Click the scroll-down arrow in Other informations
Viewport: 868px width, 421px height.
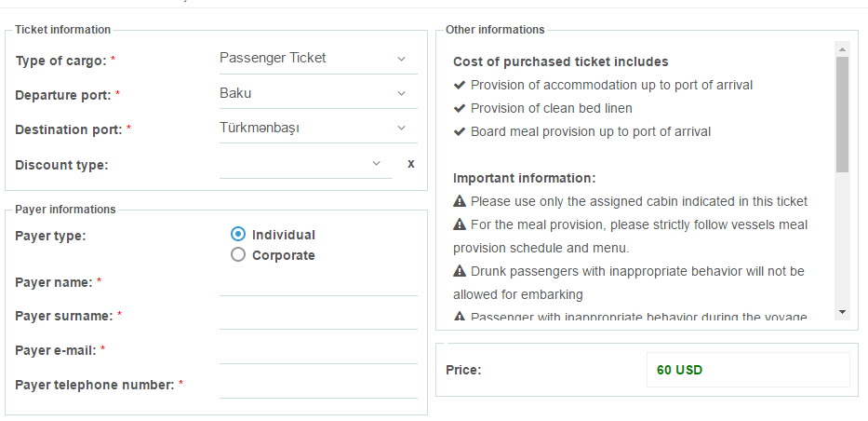(x=842, y=312)
